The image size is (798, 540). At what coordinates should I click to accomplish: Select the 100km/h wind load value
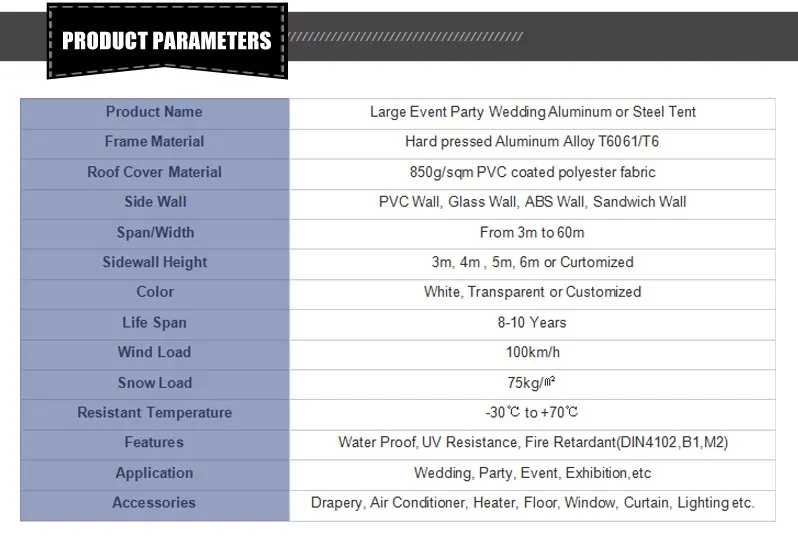(x=532, y=352)
